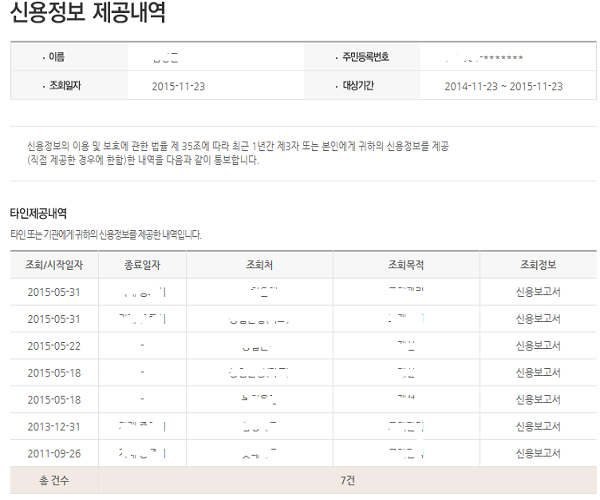Click 신용보고서 in the 2015-05-22 row
Image resolution: width=600 pixels, height=500 pixels.
click(x=538, y=346)
